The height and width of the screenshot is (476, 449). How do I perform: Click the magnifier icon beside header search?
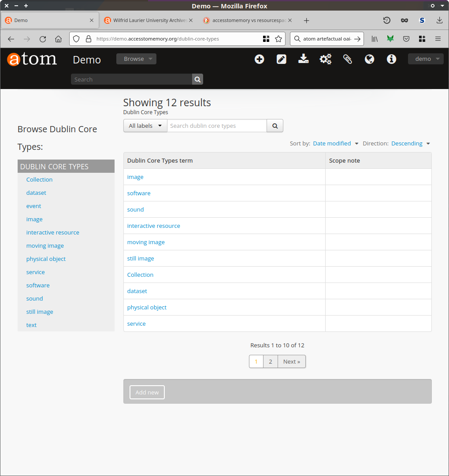(x=197, y=79)
